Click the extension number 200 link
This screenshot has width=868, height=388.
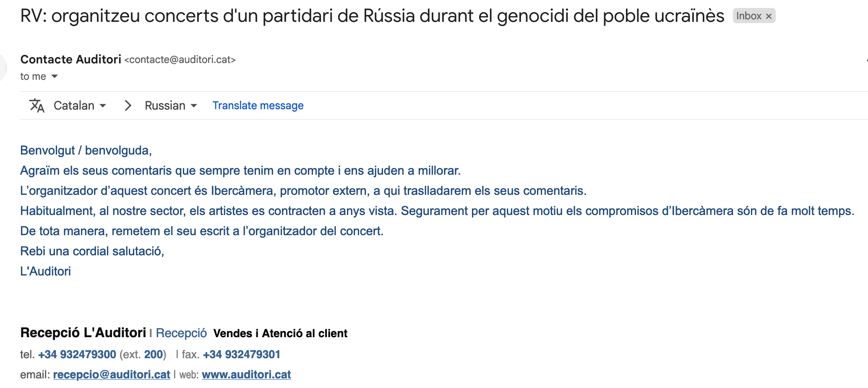pyautogui.click(x=153, y=354)
